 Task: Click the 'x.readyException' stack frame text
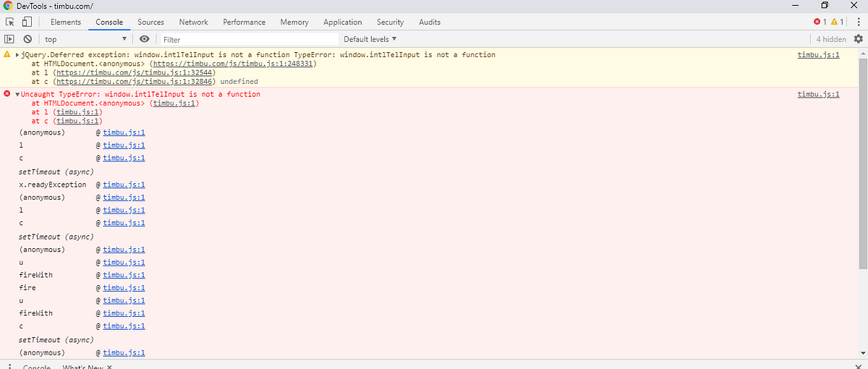tap(52, 184)
